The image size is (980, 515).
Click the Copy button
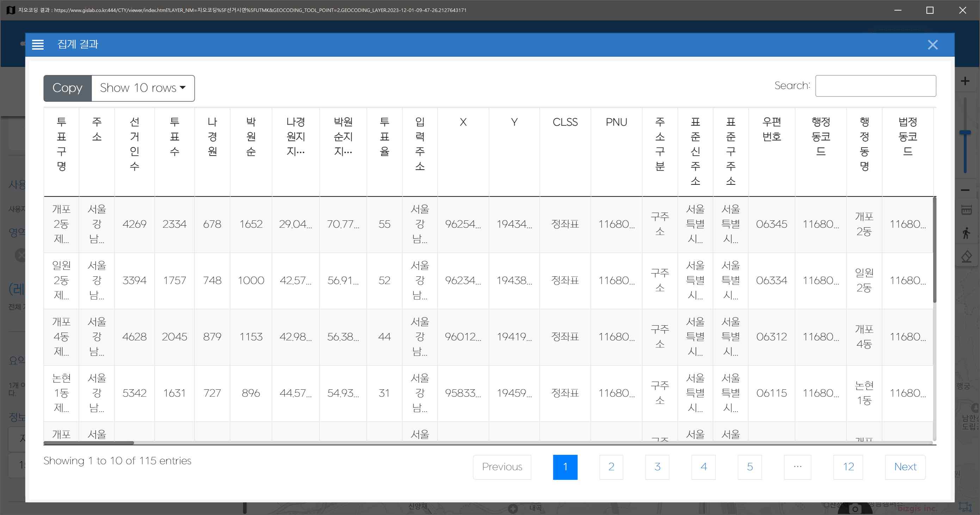67,88
